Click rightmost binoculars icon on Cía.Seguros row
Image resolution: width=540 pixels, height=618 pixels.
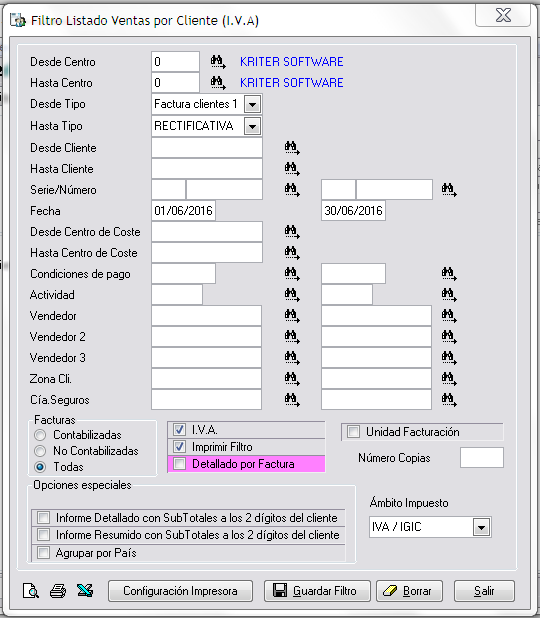[449, 400]
